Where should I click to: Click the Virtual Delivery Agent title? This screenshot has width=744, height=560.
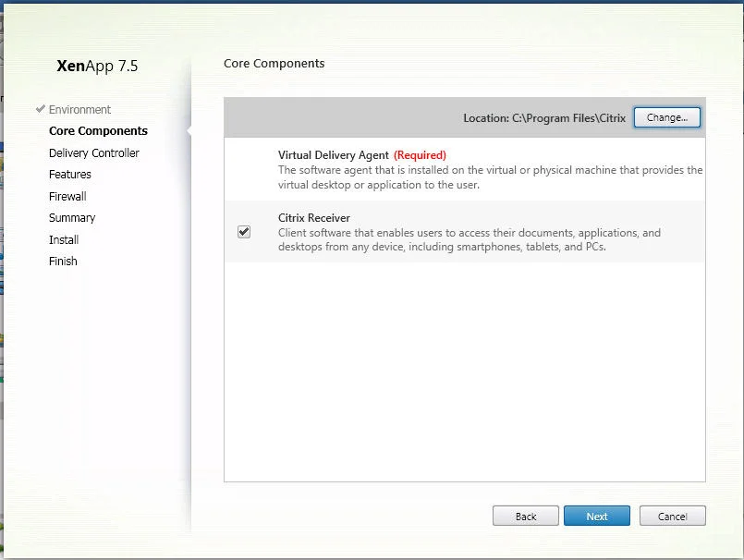333,155
